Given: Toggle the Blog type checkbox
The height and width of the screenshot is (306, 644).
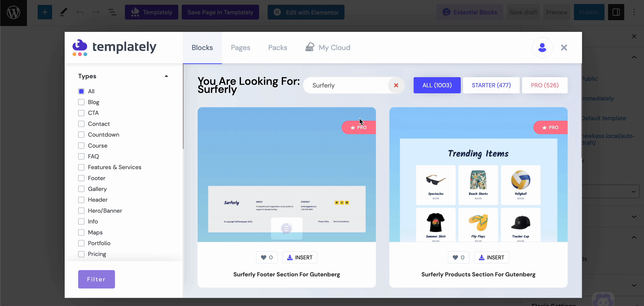Looking at the screenshot, I should point(81,102).
